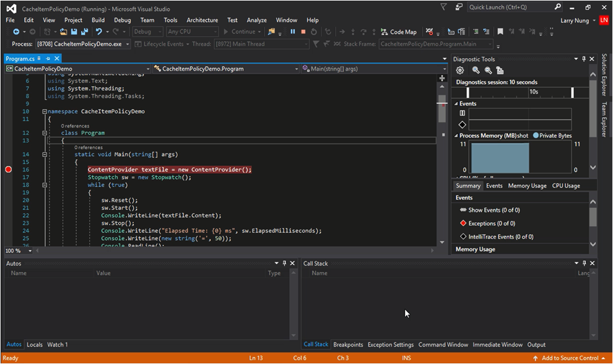Switch to the Immediate Window tab

497,344
